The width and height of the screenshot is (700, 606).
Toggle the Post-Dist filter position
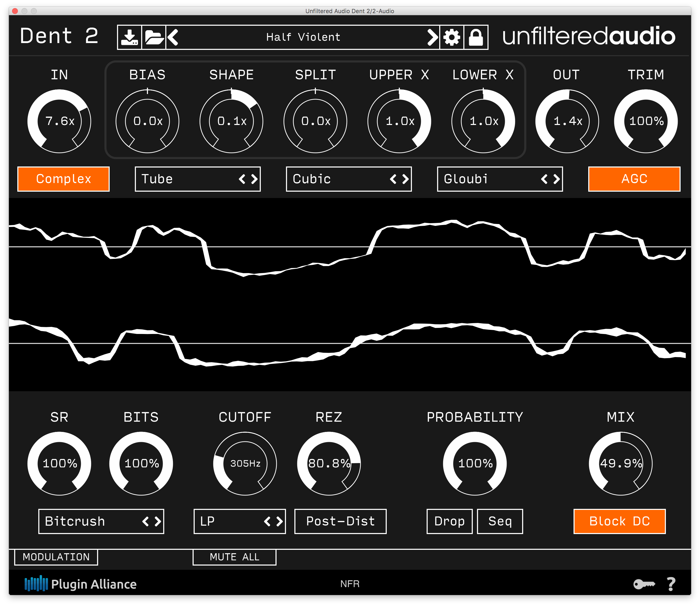[x=341, y=521]
